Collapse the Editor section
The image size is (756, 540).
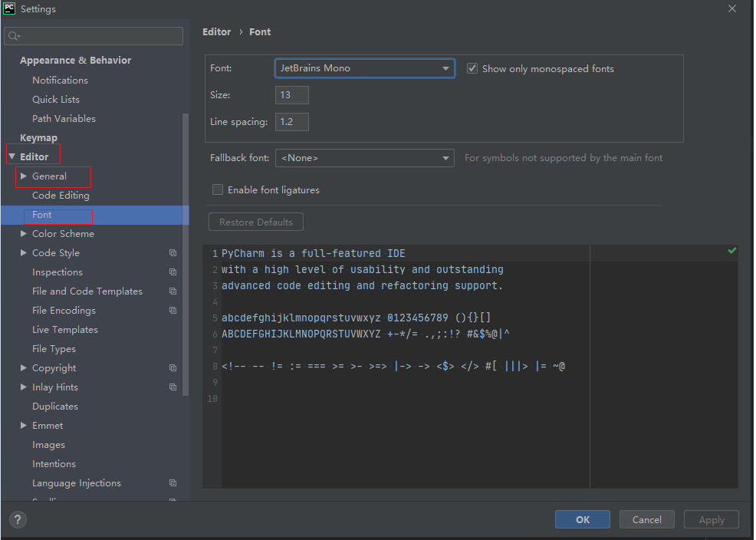pyautogui.click(x=12, y=156)
